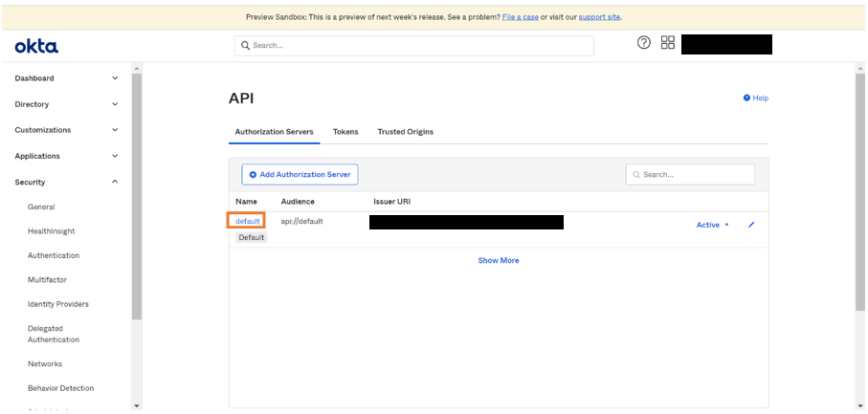Click the authorization servers search box
Image resolution: width=868 pixels, height=414 pixels.
691,174
